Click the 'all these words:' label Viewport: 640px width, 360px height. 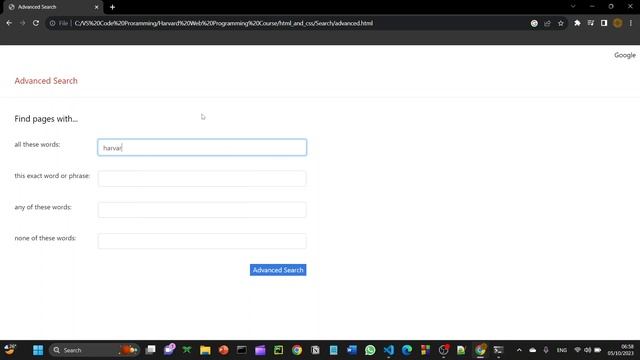[37, 144]
